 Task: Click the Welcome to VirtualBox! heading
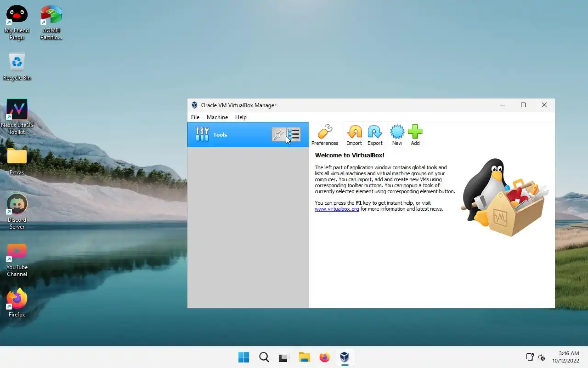coord(350,155)
